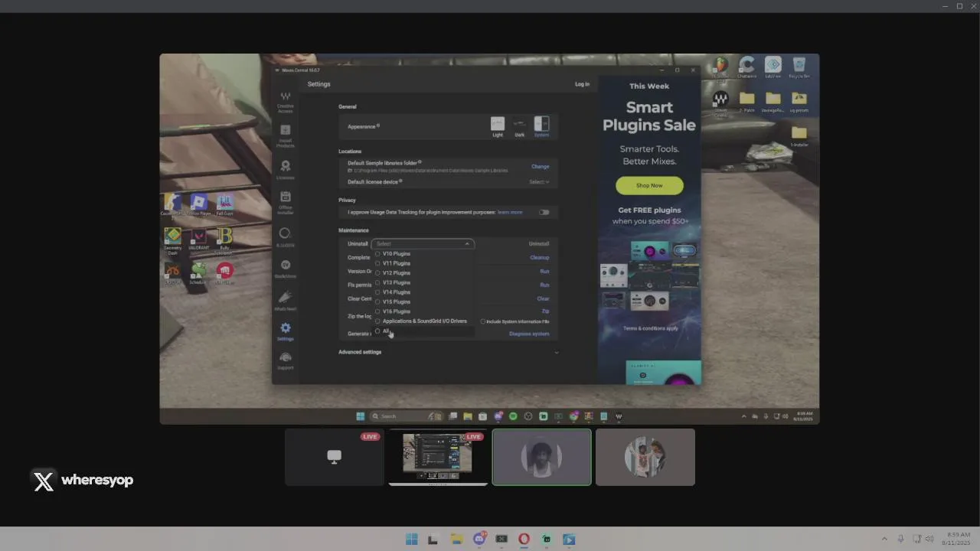Select the V13 Plugins option

(397, 282)
